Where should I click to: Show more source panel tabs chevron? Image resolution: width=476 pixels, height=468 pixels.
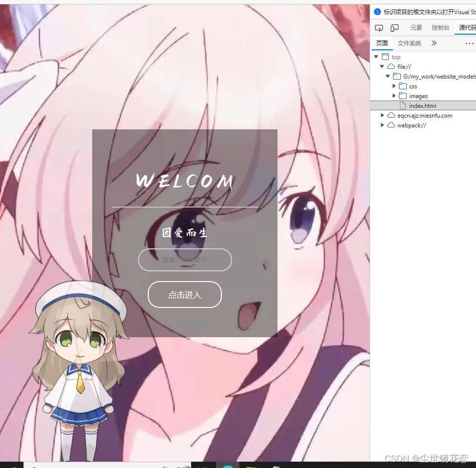(x=434, y=43)
